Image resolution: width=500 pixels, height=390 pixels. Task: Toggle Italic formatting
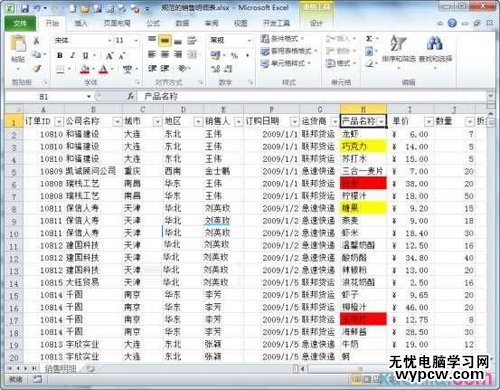tap(72, 55)
